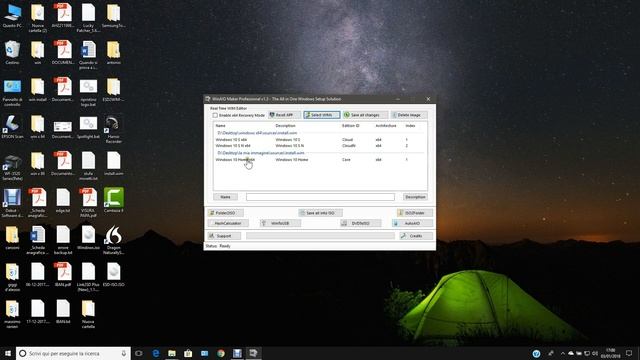The width and height of the screenshot is (640, 360).
Task: Click the Reset APP button
Action: click(284, 115)
